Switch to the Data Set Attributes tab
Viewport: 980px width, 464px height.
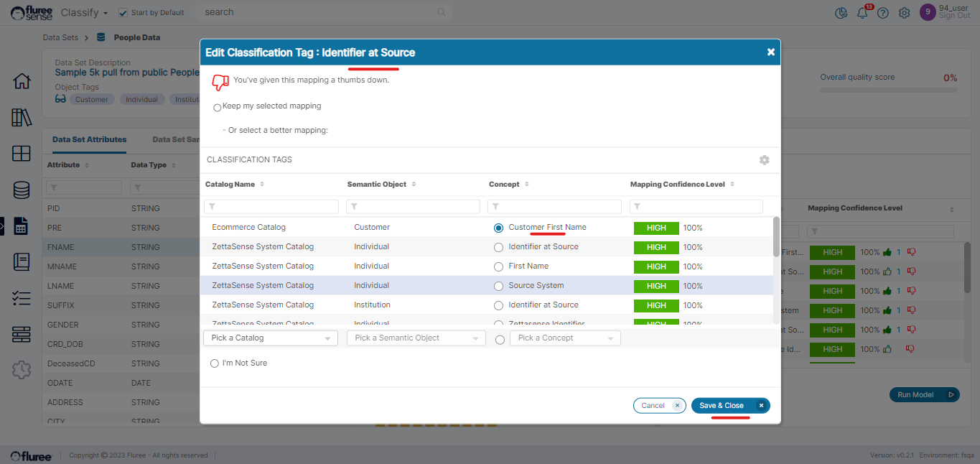click(89, 139)
